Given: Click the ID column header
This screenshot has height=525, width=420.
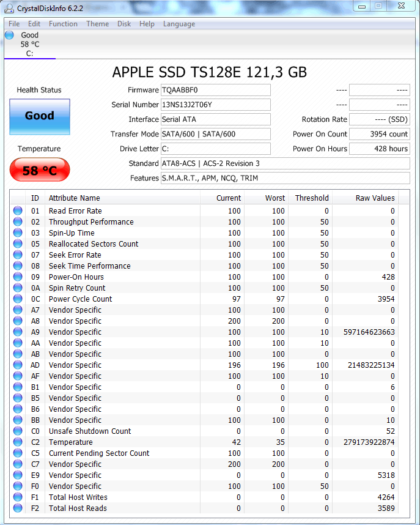Looking at the screenshot, I should pyautogui.click(x=35, y=198).
